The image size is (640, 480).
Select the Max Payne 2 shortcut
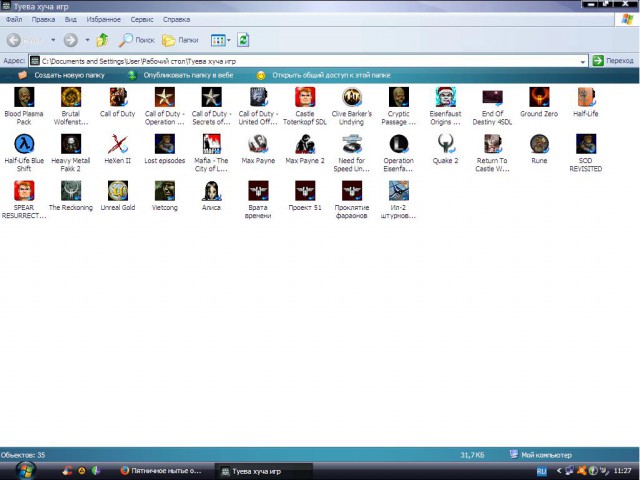pos(305,144)
